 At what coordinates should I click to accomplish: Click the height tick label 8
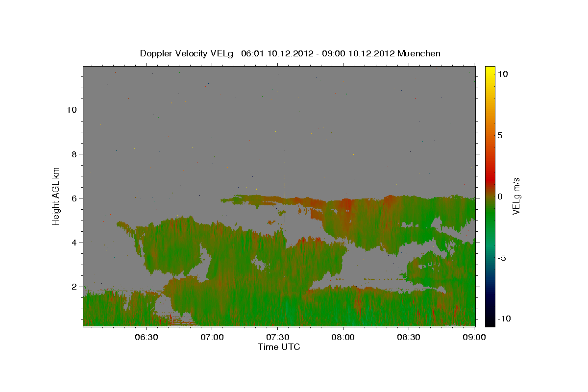[x=74, y=154]
